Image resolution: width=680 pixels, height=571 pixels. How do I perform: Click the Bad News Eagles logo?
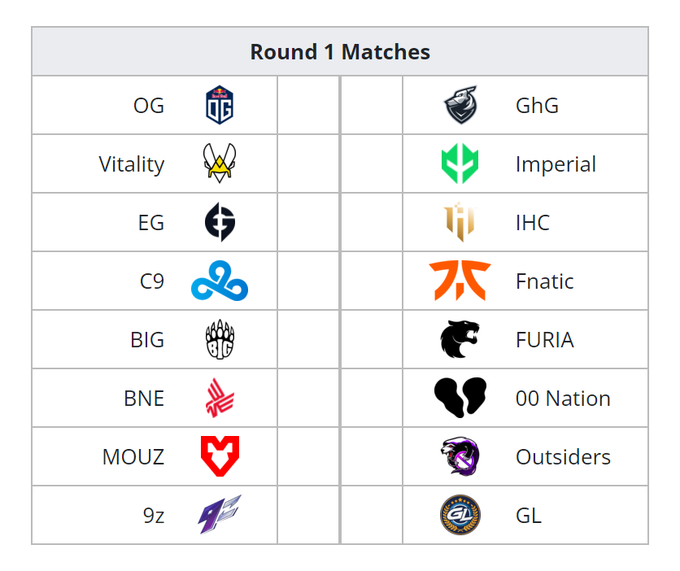pos(219,398)
